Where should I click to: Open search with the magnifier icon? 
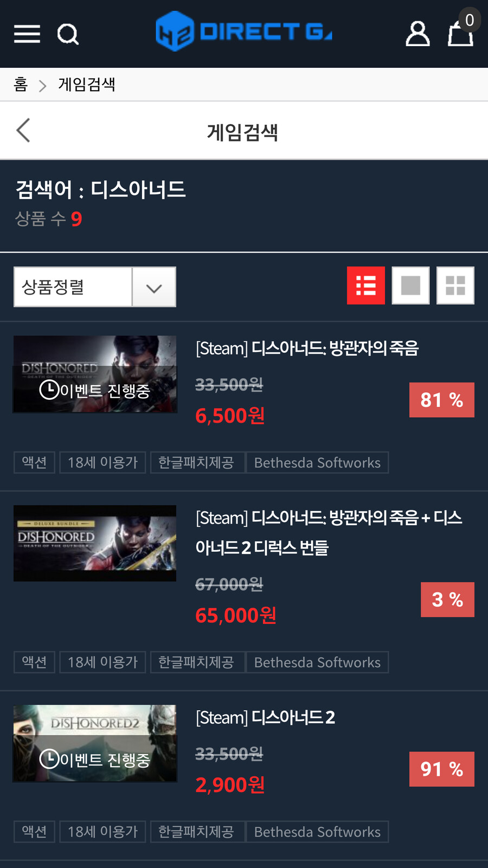click(x=68, y=34)
